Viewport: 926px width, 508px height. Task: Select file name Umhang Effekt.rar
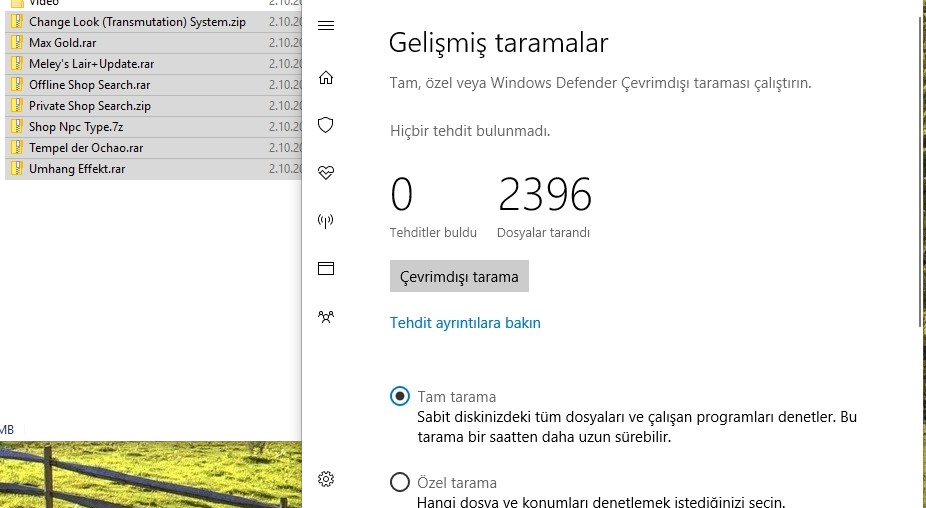pyautogui.click(x=77, y=168)
